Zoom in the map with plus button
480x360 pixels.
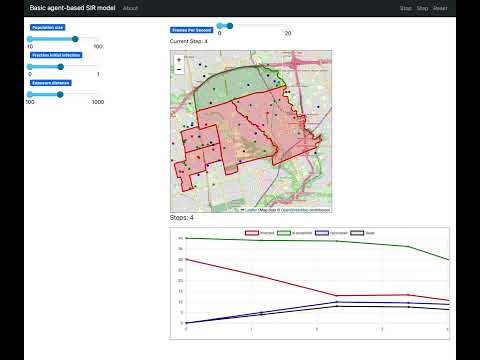(x=179, y=60)
